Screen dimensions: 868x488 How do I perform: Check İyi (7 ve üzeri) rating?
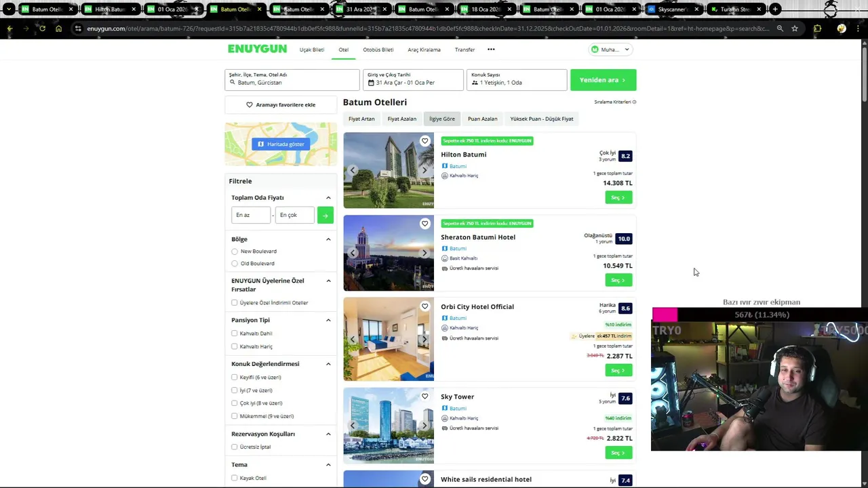click(235, 390)
